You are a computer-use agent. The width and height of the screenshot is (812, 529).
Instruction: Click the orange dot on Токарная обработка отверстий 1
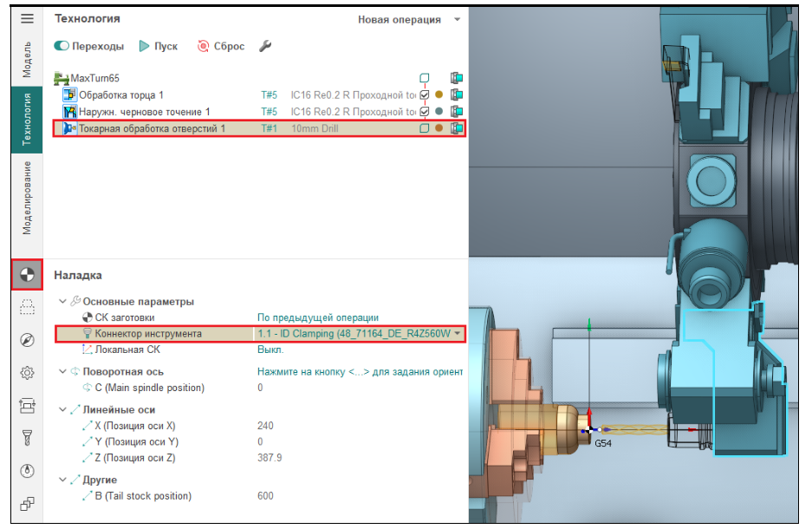(439, 128)
